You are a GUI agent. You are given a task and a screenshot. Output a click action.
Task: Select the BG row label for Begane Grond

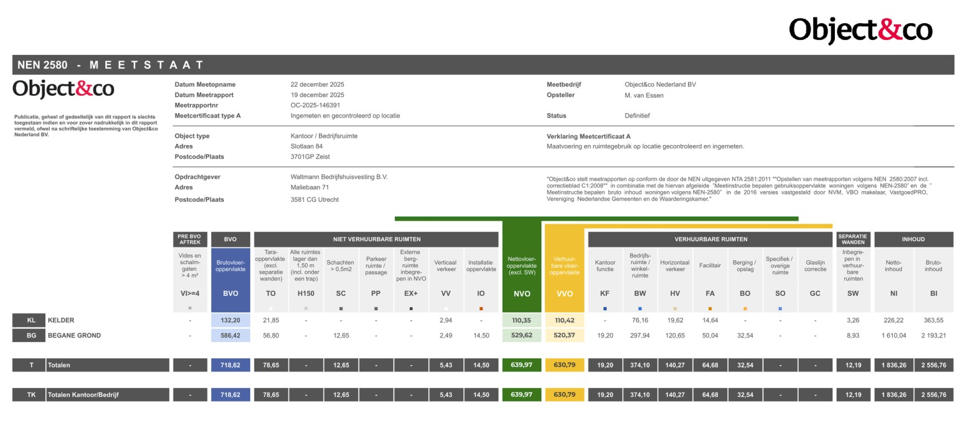(31, 335)
